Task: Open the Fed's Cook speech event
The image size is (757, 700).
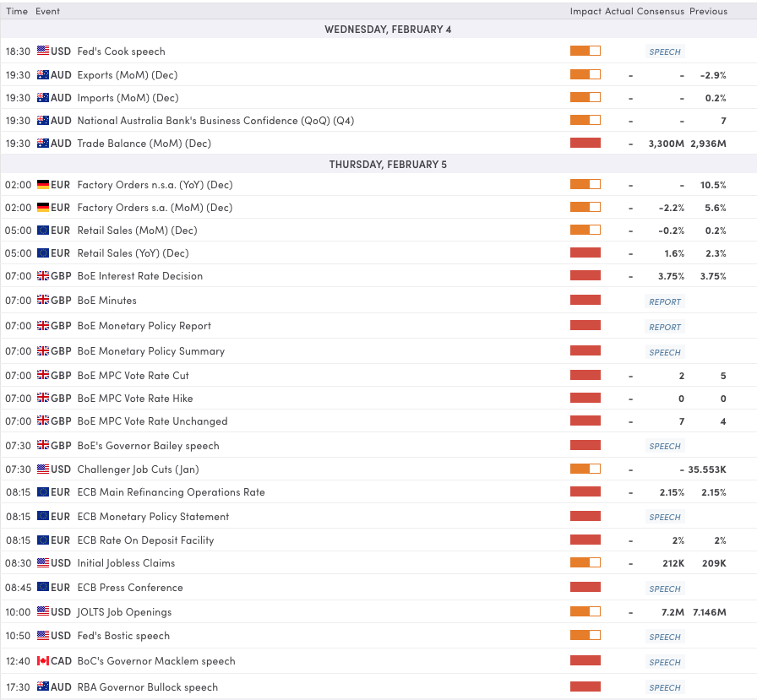Action: tap(121, 52)
